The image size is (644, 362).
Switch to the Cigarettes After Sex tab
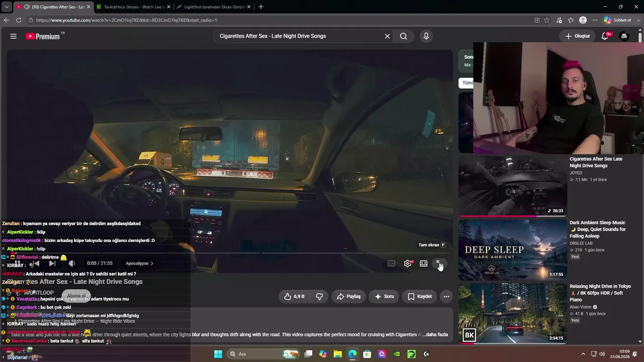point(53,7)
